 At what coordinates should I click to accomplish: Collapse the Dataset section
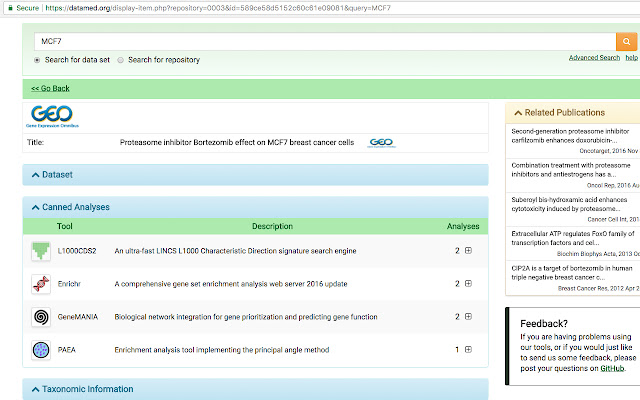pos(36,175)
